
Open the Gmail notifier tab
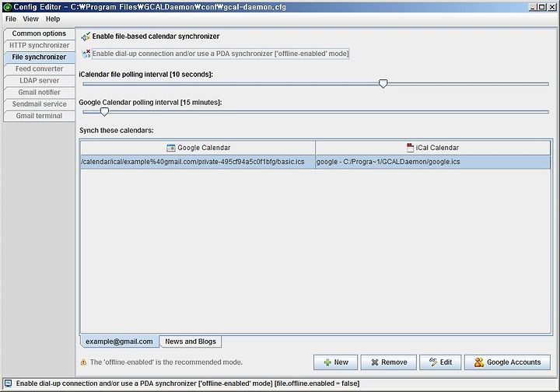coord(40,93)
